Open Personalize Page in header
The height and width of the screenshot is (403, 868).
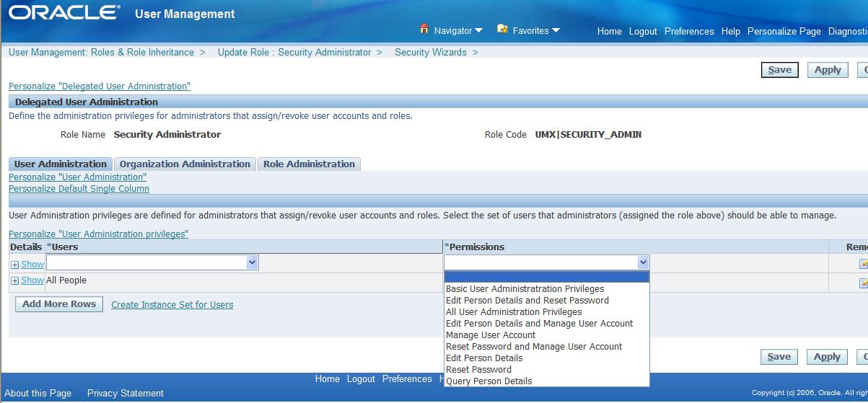point(784,31)
